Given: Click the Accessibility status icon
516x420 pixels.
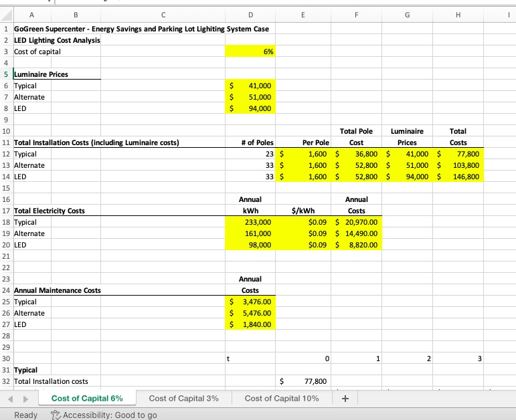Looking at the screenshot, I should tap(56, 415).
